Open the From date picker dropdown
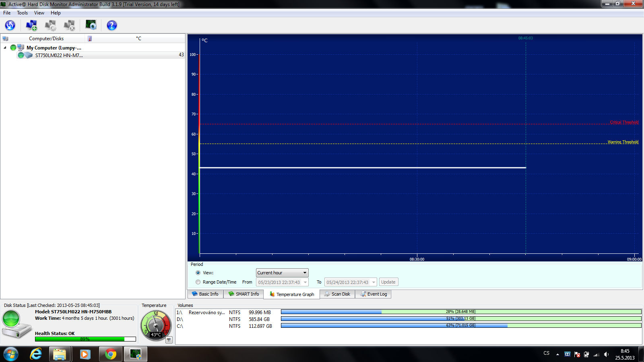644x362 pixels. (305, 282)
